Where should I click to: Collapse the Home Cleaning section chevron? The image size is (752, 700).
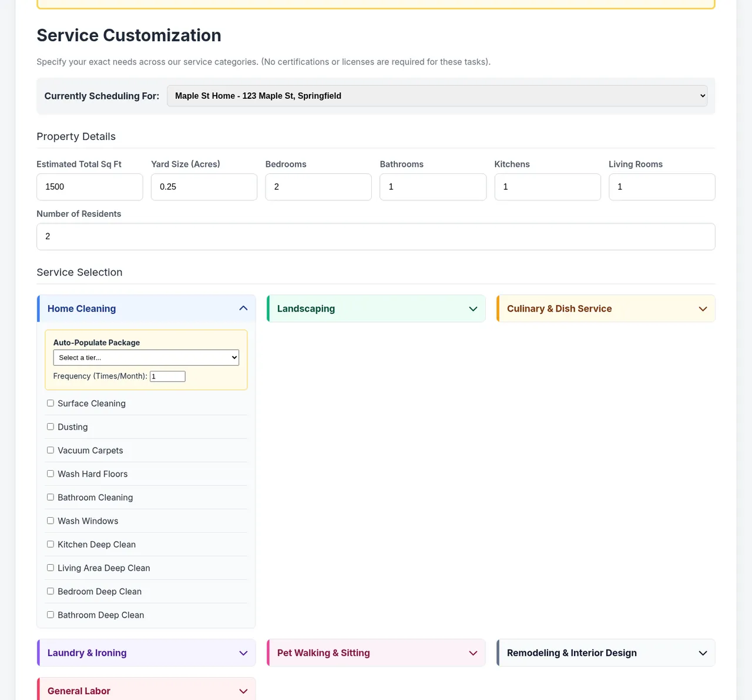point(243,309)
